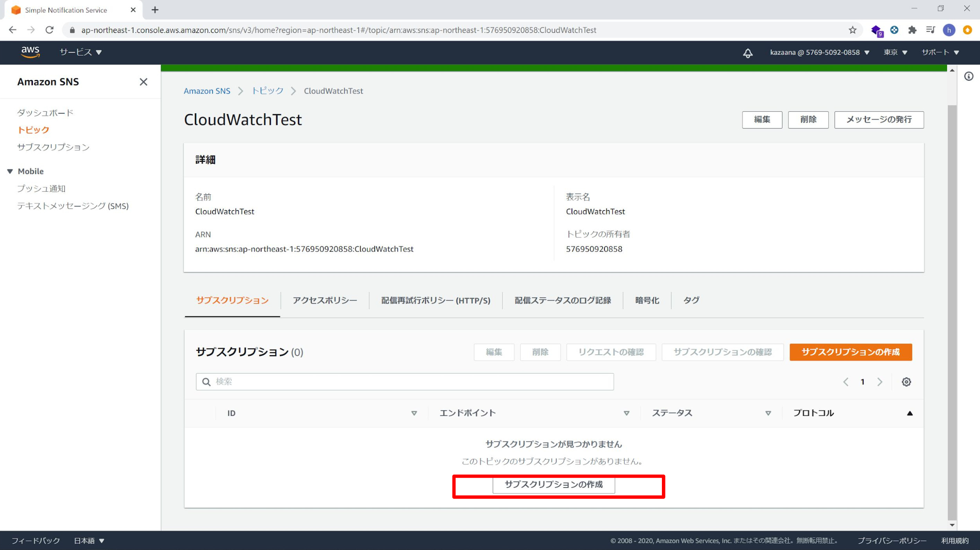This screenshot has height=550, width=980.
Task: Open the サービス services dropdown
Action: point(81,52)
